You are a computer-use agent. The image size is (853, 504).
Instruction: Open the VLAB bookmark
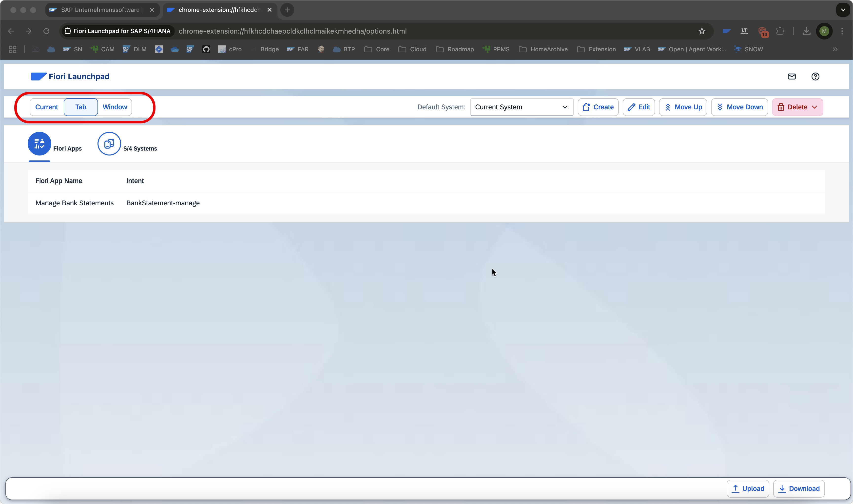click(637, 49)
